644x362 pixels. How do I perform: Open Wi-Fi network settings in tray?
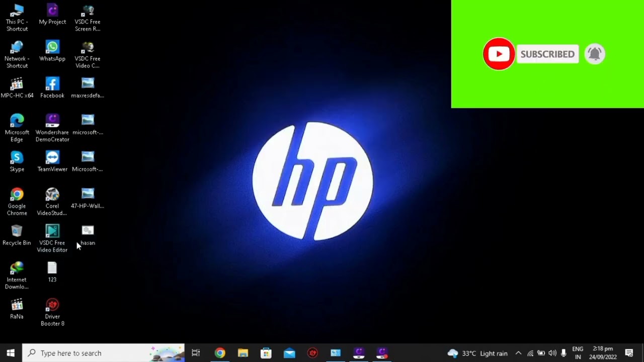point(530,353)
